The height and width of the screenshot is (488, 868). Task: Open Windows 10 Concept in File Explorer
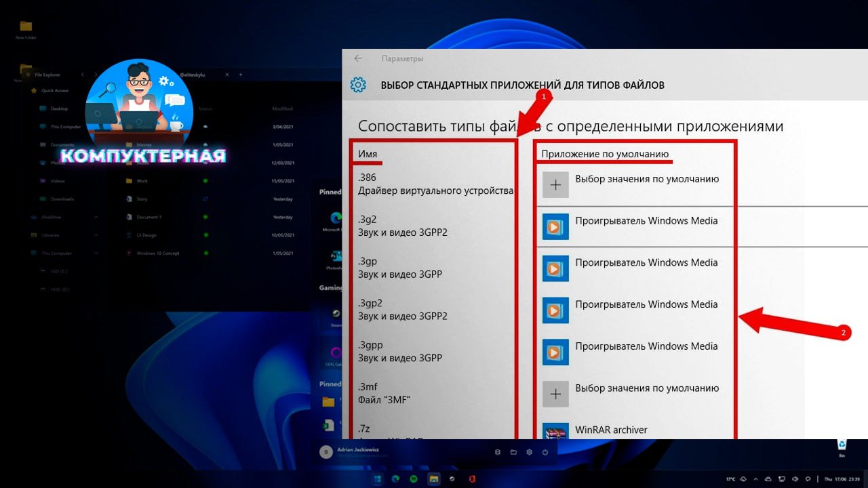coord(153,253)
